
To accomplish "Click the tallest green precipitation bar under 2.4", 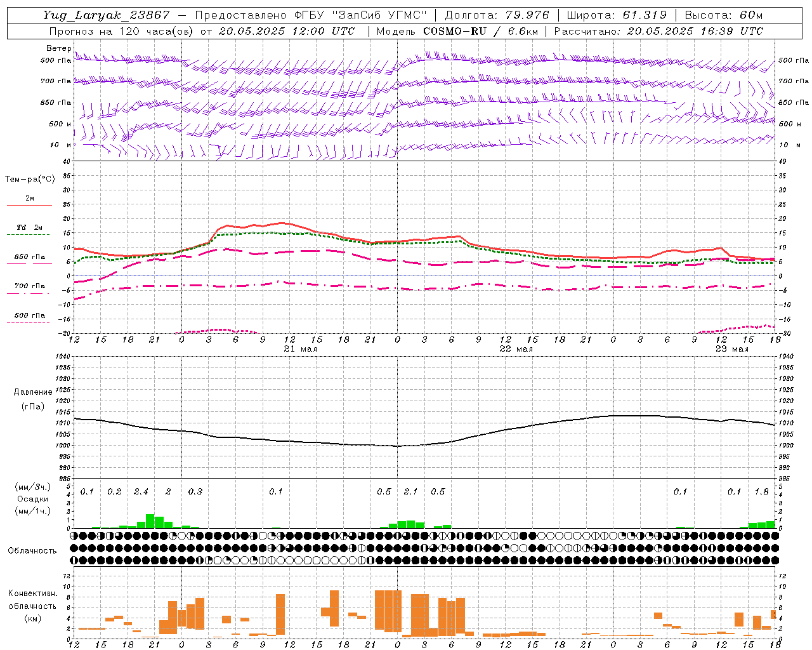I will [150, 521].
